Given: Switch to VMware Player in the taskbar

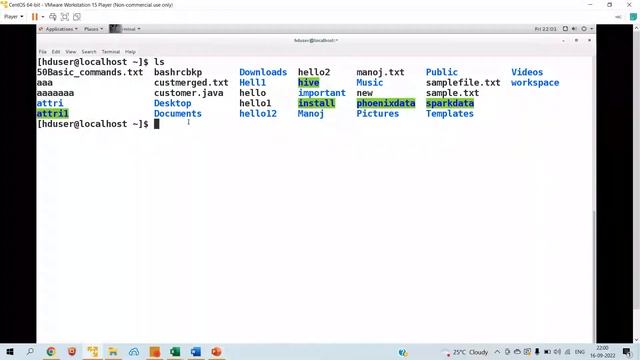Looking at the screenshot, I should tap(93, 352).
